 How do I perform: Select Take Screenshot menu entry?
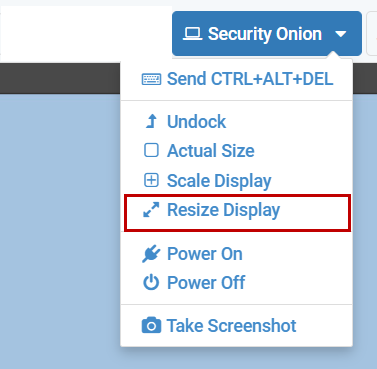(236, 326)
